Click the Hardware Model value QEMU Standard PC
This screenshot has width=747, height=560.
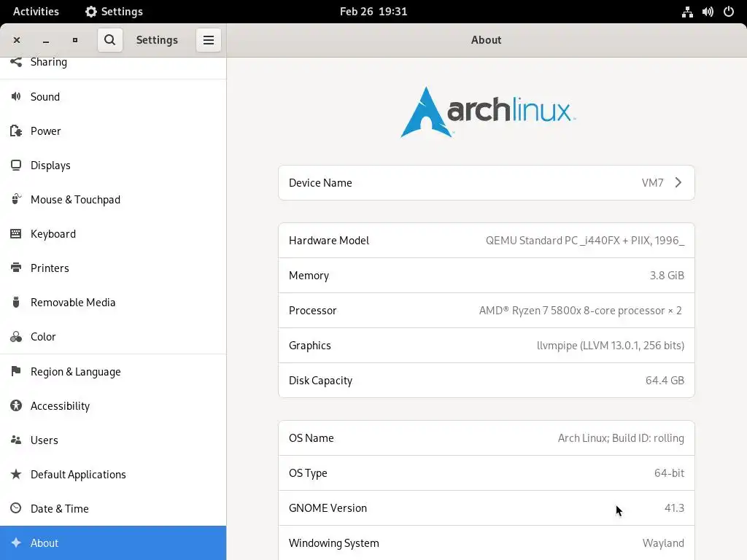(x=585, y=240)
